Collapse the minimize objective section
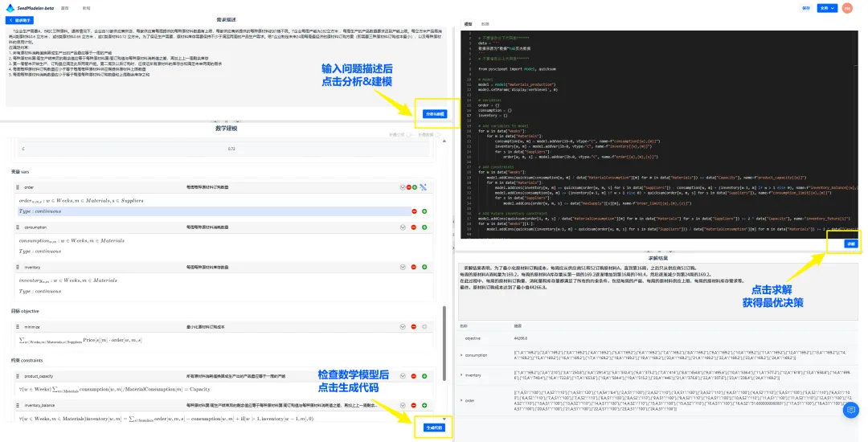 click(403, 327)
